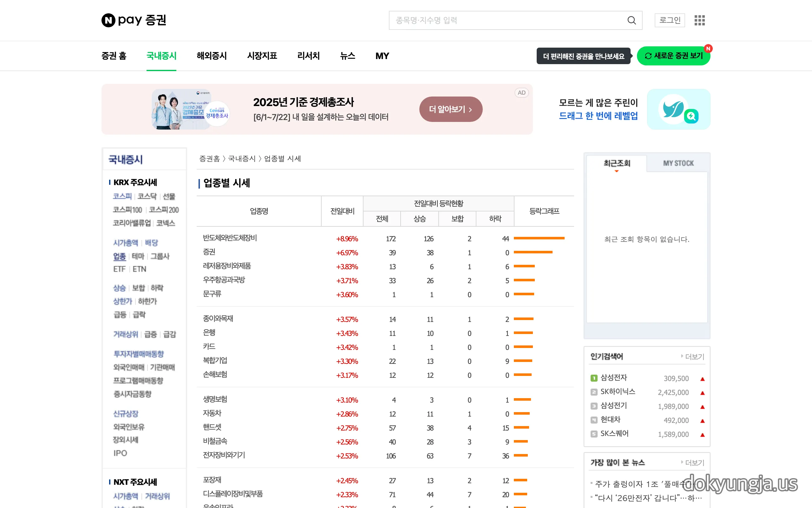Screen dimensions: 812x508
Task: Click 선물 sidebar link
Action: pos(169,196)
